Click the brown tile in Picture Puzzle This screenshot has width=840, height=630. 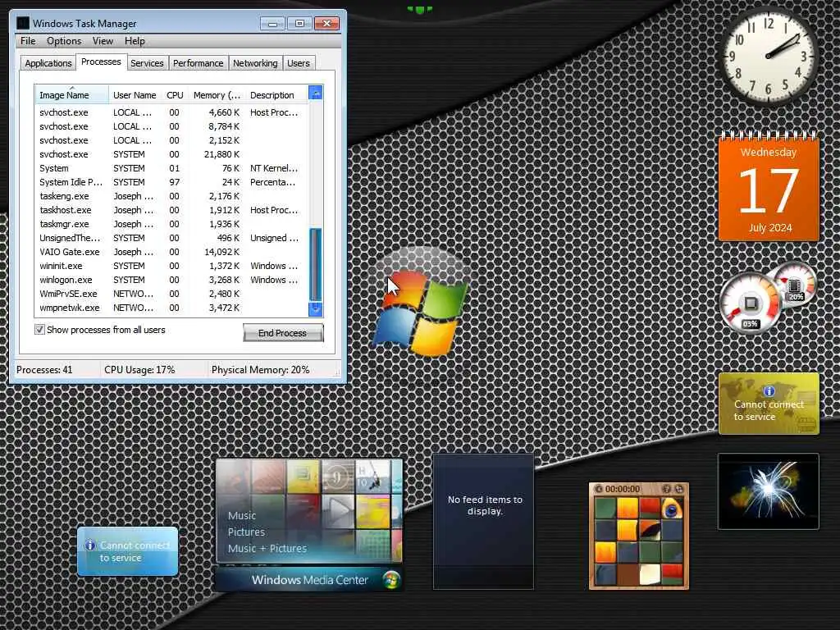coord(628,574)
